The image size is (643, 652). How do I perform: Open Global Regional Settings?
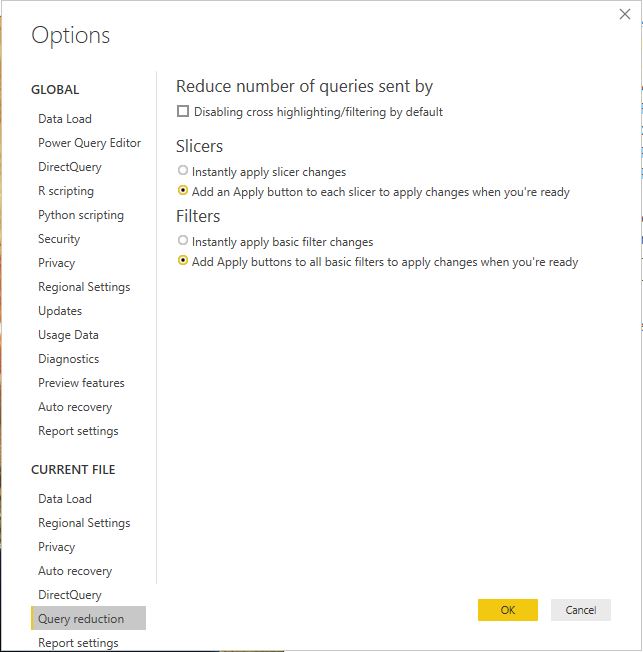(x=84, y=287)
